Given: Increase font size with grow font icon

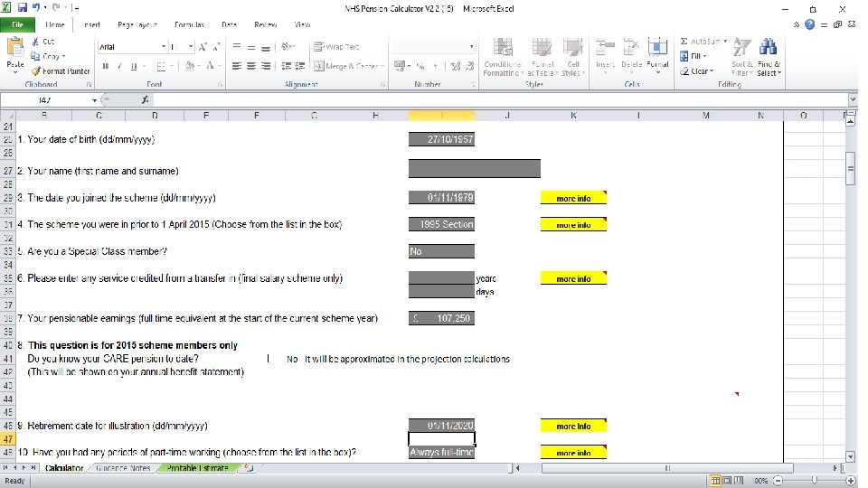Looking at the screenshot, I should [203, 47].
